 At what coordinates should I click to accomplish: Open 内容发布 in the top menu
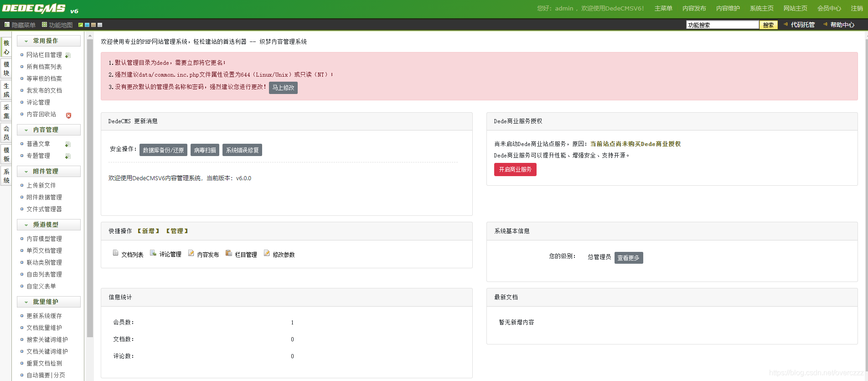click(694, 8)
